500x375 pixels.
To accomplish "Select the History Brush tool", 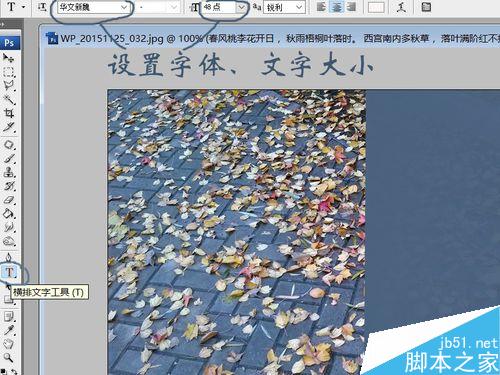I will [9, 186].
